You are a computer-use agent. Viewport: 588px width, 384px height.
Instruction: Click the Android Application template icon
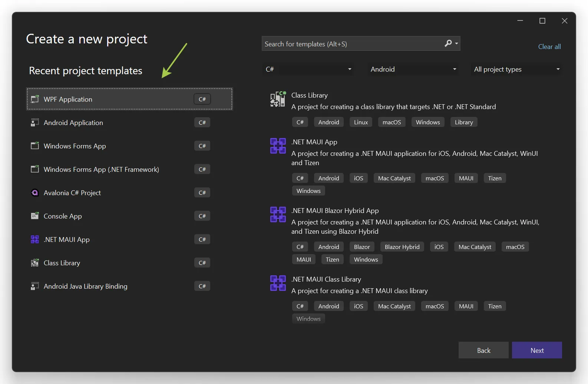(x=35, y=122)
